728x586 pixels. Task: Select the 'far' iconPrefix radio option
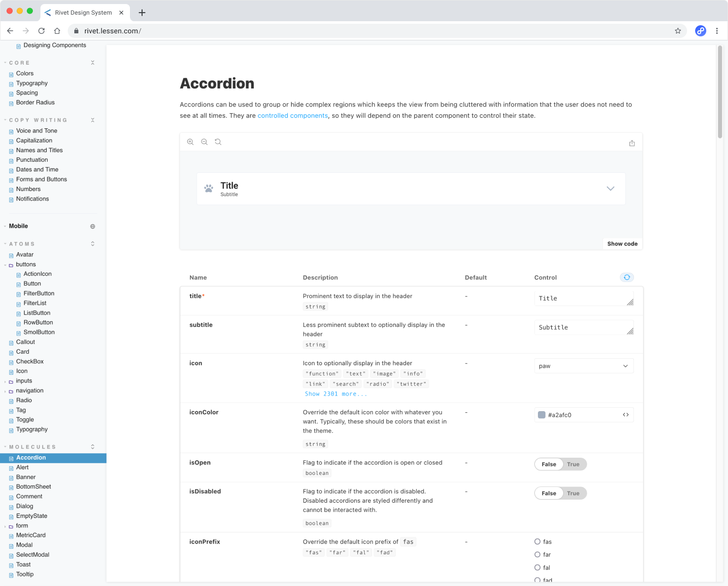pos(537,554)
